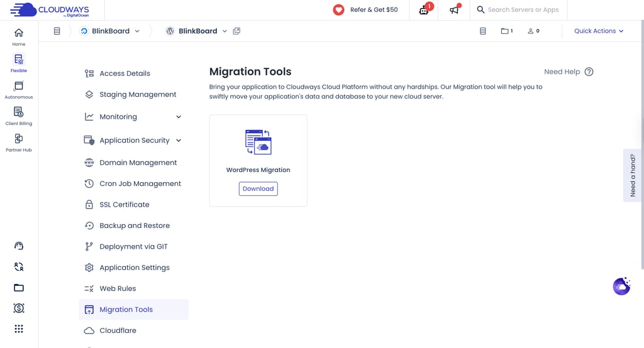Open the Autonomous section
This screenshot has width=644, height=348.
(x=18, y=90)
